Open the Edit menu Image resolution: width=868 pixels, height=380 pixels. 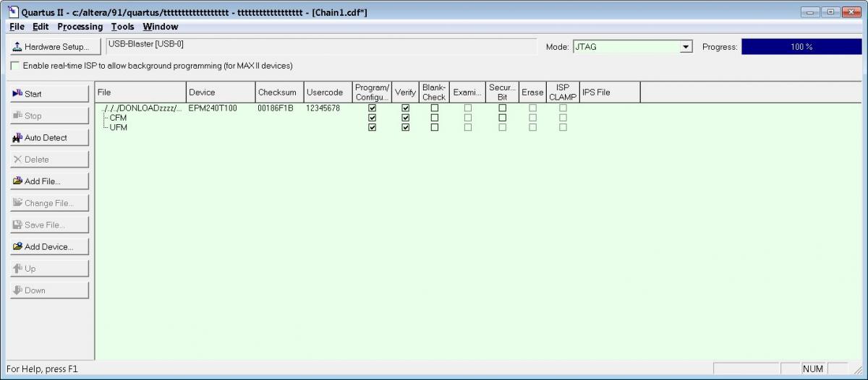click(41, 27)
